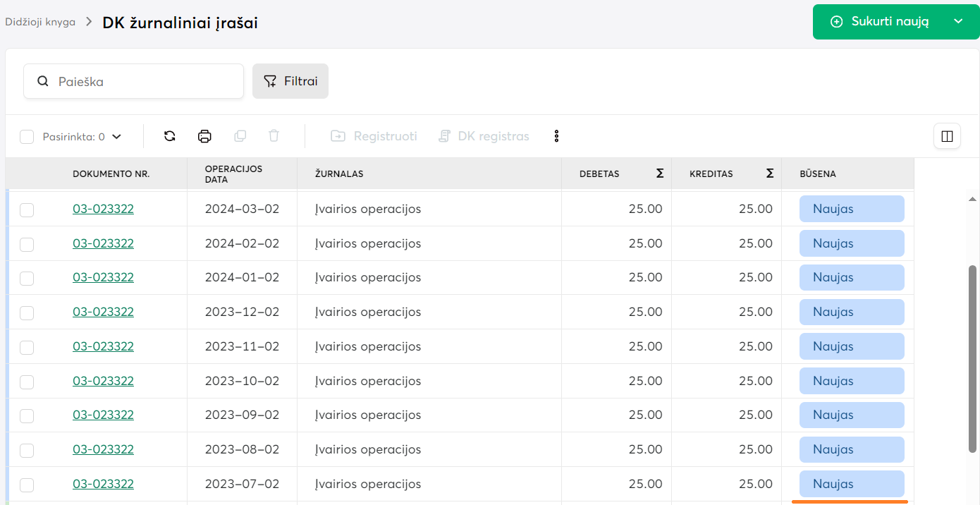
Task: Open the column layout settings icon
Action: pos(947,136)
